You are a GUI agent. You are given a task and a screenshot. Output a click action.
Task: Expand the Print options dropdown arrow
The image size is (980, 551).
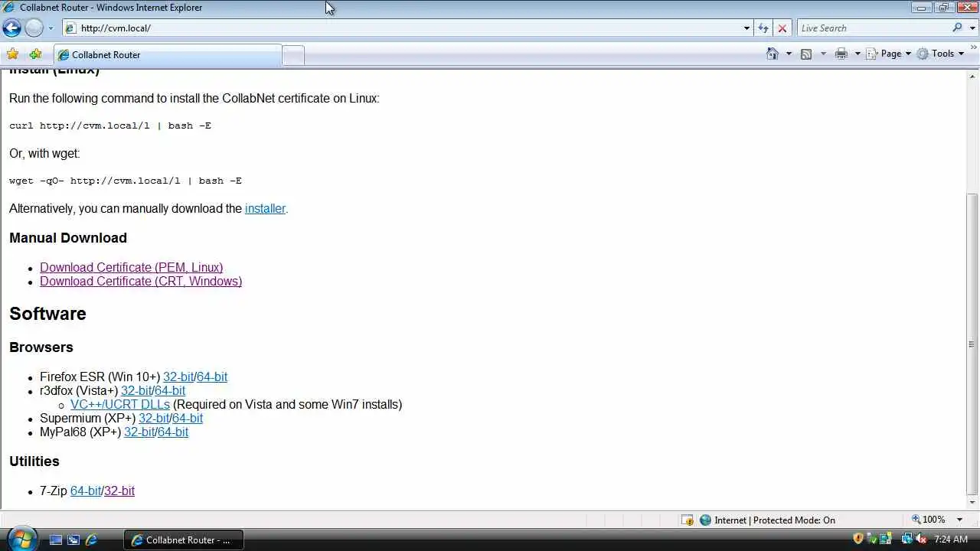click(857, 54)
